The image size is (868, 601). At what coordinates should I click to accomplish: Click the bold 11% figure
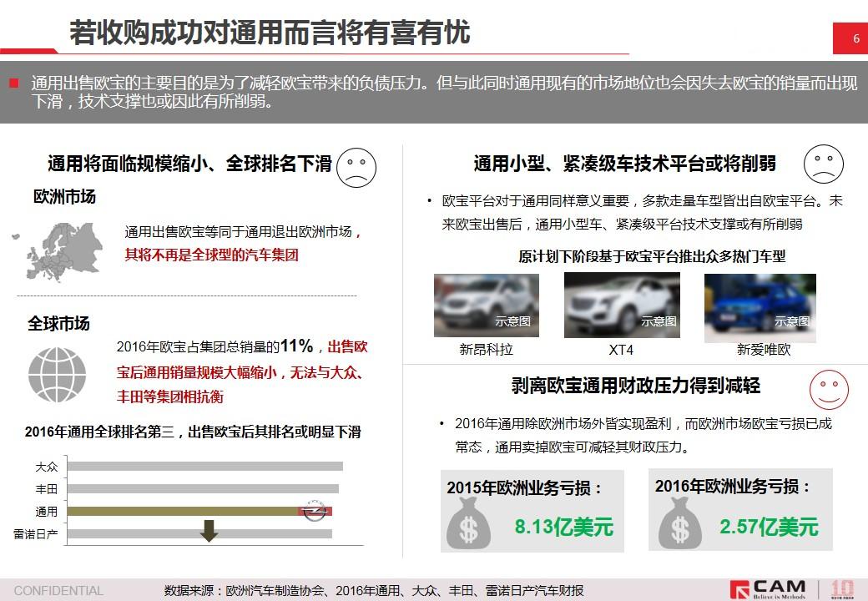(x=297, y=346)
